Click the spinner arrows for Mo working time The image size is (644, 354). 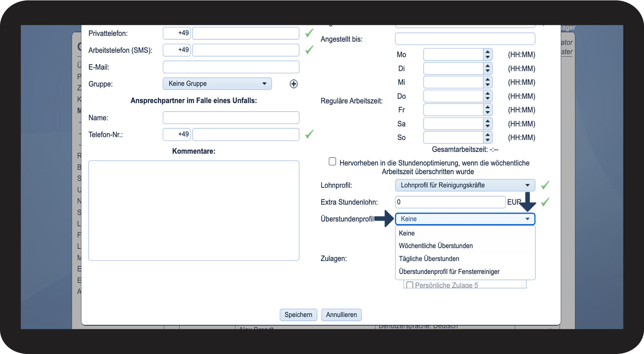click(488, 55)
